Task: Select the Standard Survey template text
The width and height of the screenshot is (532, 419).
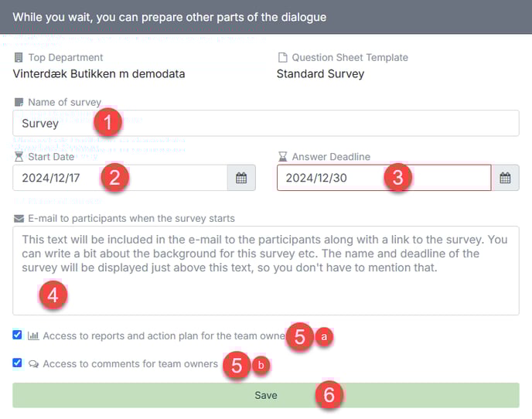Action: 321,74
